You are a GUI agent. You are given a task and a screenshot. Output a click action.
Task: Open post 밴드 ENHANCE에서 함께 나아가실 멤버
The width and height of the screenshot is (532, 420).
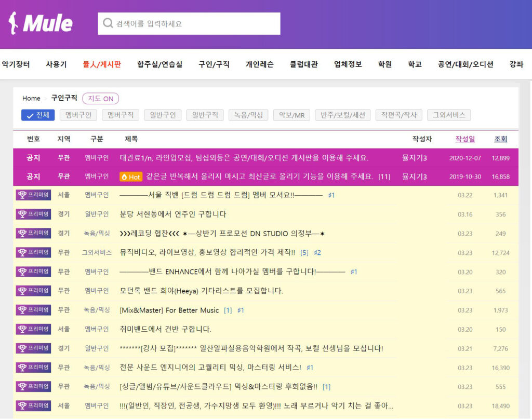click(x=232, y=272)
